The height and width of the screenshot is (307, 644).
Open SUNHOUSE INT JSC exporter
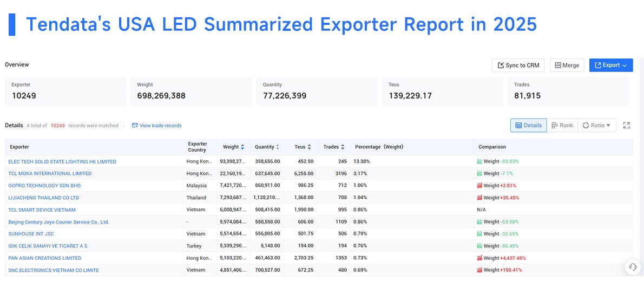(31, 234)
